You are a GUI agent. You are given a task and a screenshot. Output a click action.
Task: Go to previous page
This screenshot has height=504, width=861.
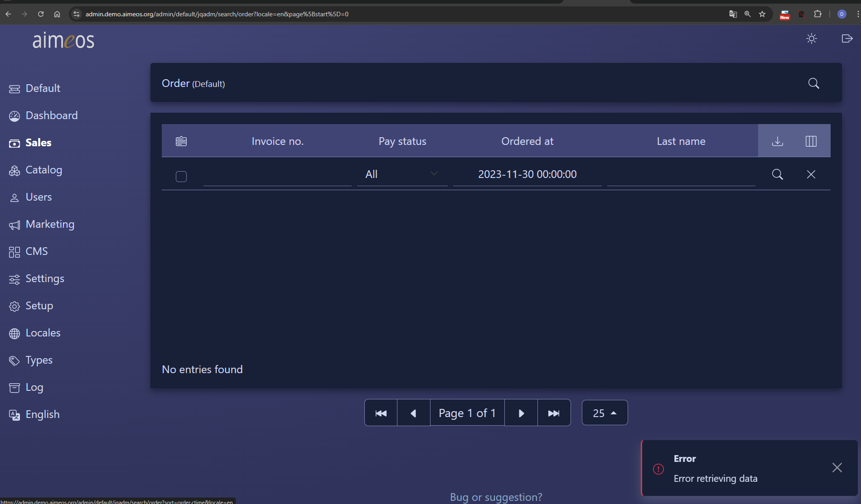coord(414,413)
